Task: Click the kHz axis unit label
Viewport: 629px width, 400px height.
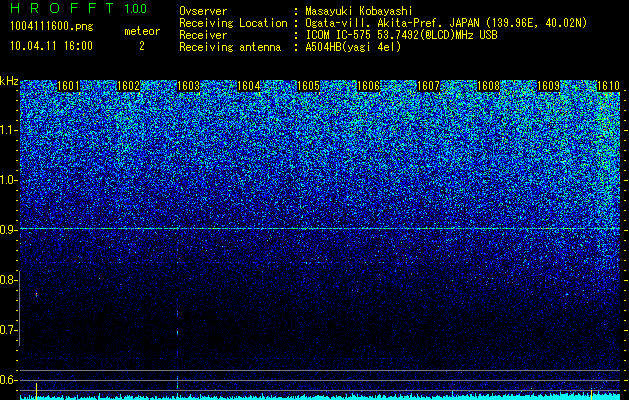Action: (9, 81)
